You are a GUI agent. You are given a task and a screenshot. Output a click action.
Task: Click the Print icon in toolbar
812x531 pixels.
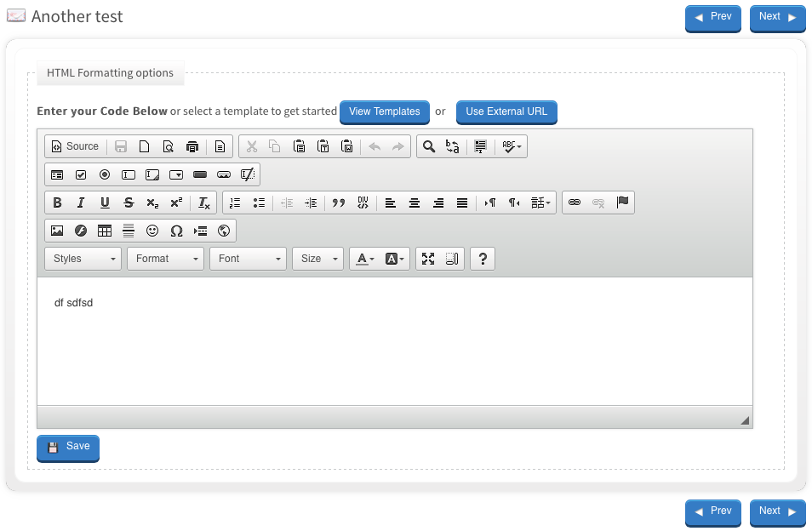[192, 146]
